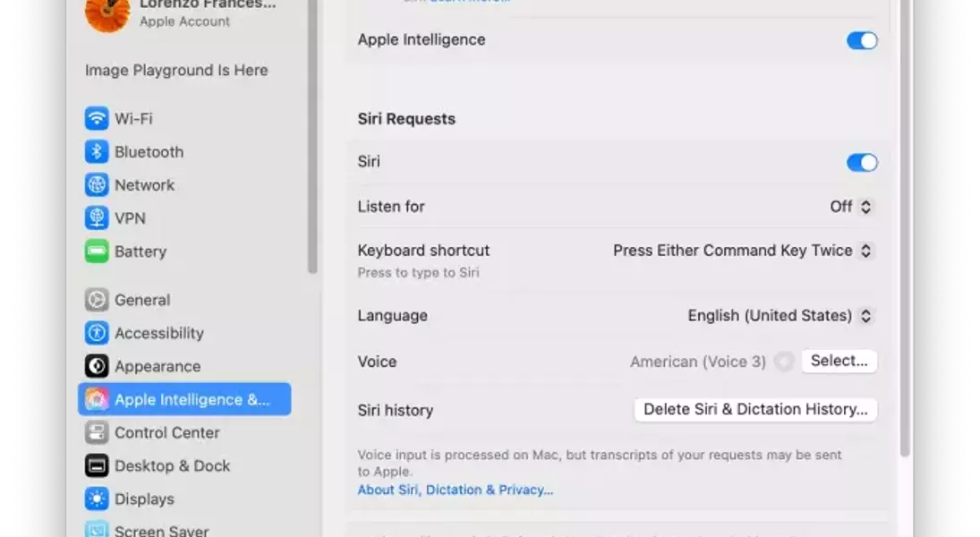Open the Accessibility settings pane
The height and width of the screenshot is (537, 980).
(184, 333)
